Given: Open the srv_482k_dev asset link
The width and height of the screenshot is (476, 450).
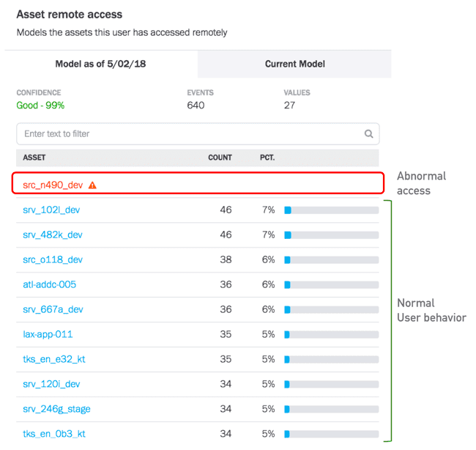Looking at the screenshot, I should tap(53, 235).
